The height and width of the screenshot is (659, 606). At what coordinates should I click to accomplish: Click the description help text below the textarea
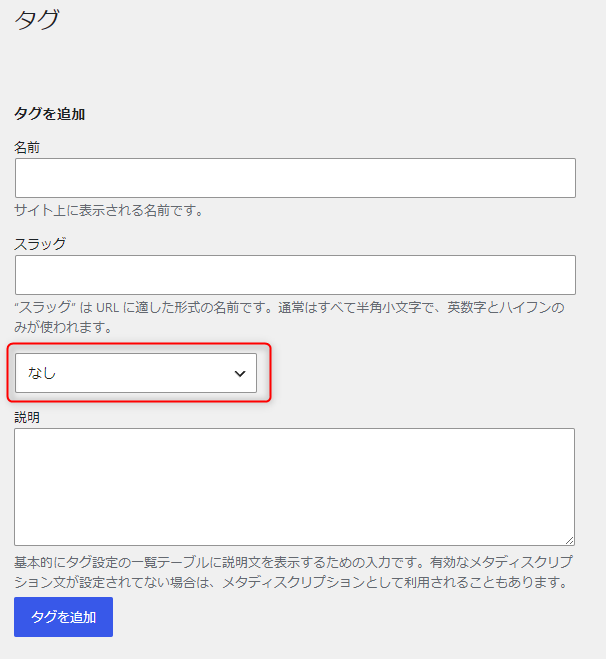click(x=293, y=572)
